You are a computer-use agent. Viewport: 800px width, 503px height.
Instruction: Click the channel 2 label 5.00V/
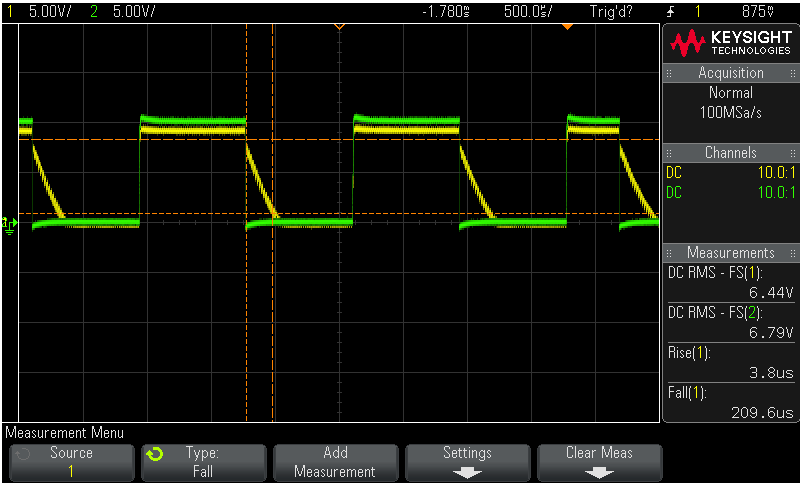click(134, 12)
